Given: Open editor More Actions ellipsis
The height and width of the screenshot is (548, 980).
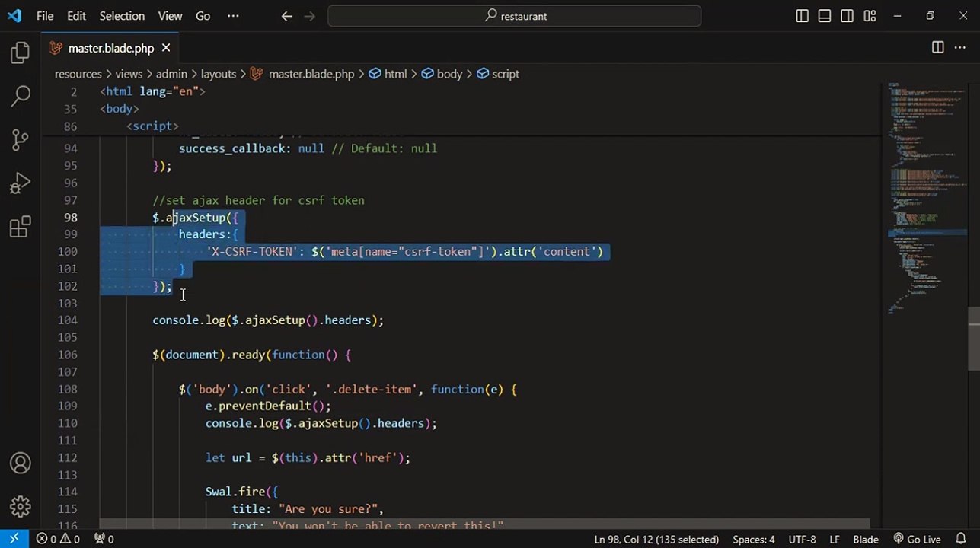Looking at the screenshot, I should point(959,47).
